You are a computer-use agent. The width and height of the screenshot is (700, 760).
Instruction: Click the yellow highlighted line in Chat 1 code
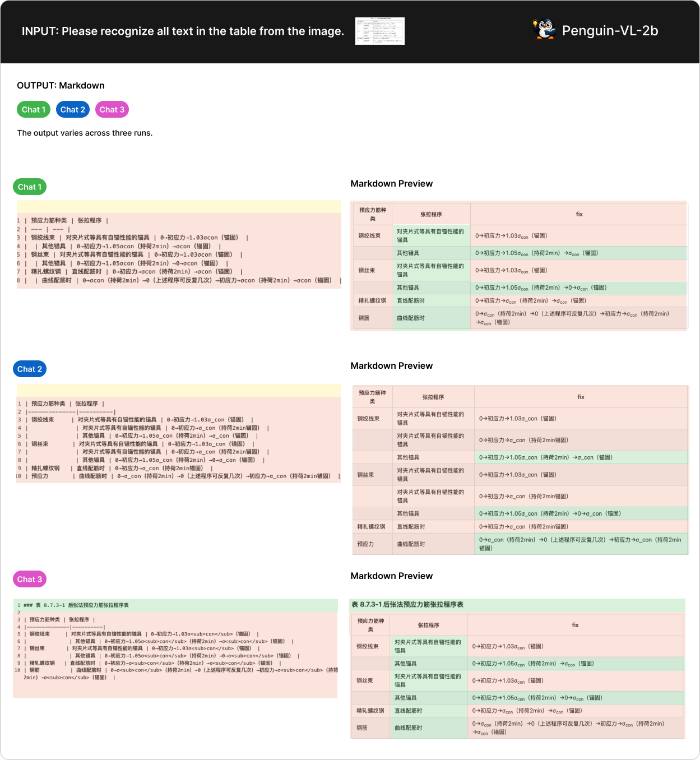179,206
